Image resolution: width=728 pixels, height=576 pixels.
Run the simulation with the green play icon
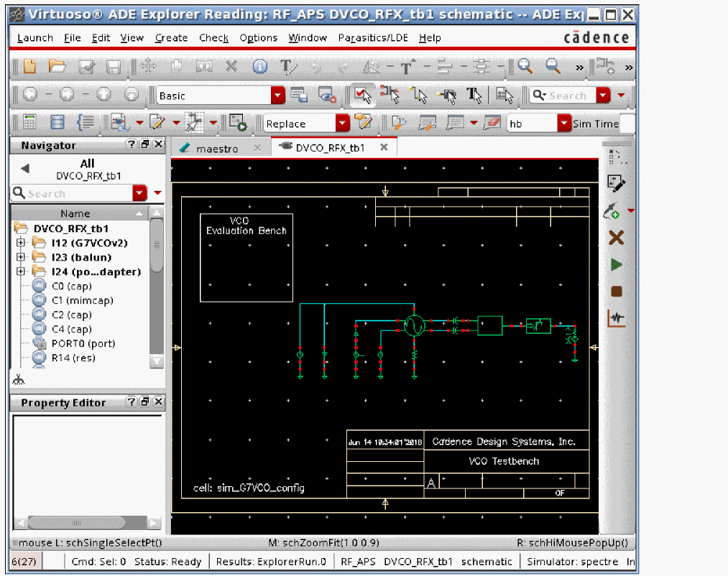coord(616,265)
